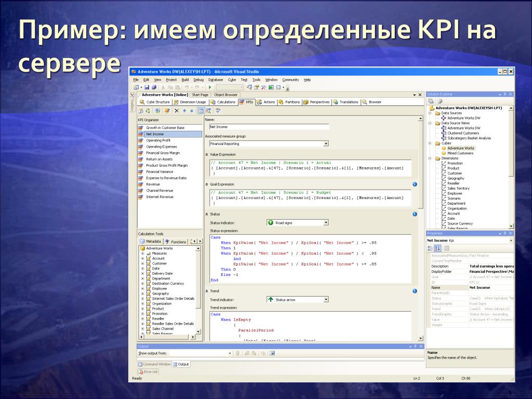Open the Status indicator Road signs dropdown
This screenshot has height=399, width=532.
326,222
